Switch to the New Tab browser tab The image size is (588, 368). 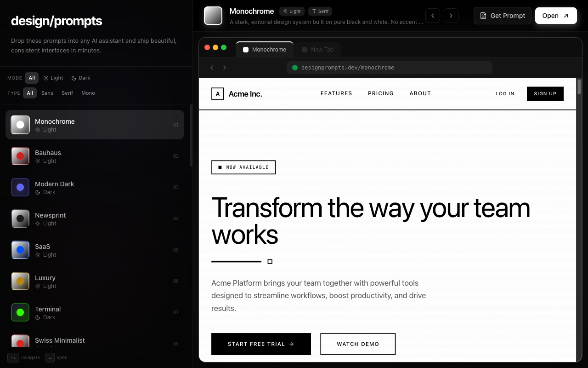tap(317, 50)
